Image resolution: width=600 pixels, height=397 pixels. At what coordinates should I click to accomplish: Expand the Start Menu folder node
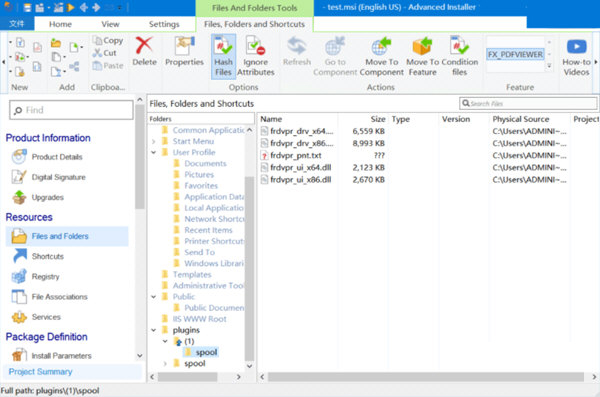click(x=153, y=142)
